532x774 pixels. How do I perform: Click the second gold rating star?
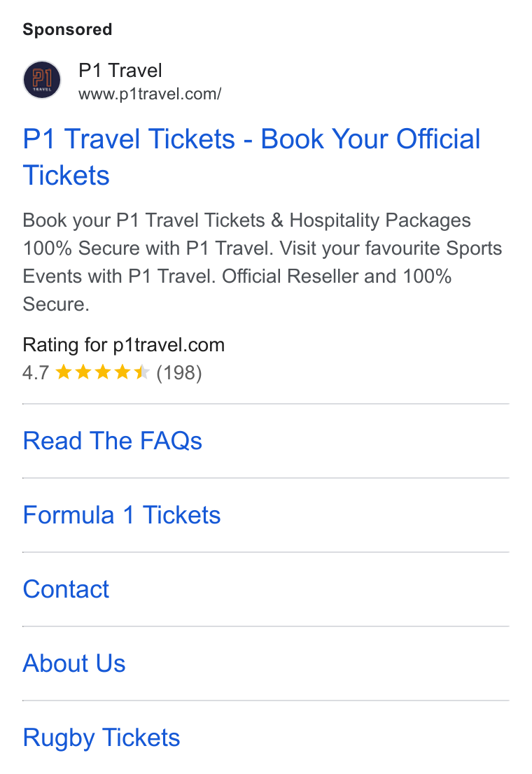click(83, 372)
